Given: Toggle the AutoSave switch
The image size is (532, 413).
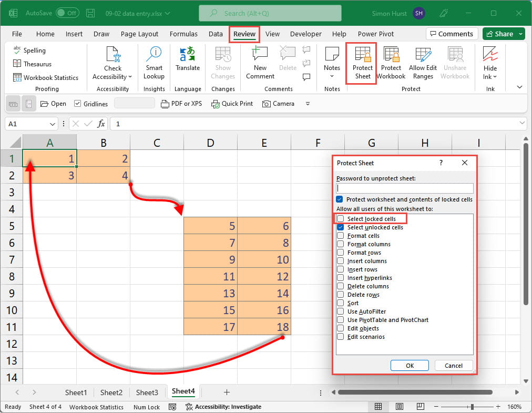Looking at the screenshot, I should (67, 13).
